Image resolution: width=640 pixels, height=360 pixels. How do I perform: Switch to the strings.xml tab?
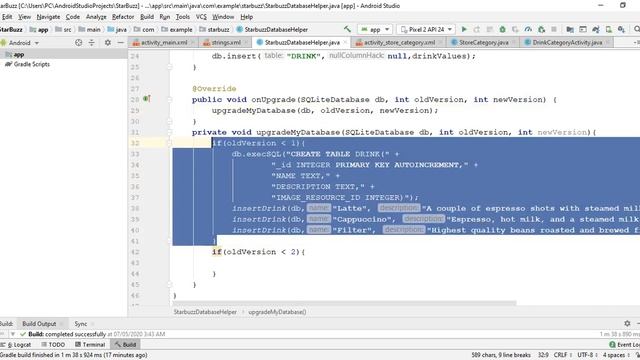click(x=225, y=42)
